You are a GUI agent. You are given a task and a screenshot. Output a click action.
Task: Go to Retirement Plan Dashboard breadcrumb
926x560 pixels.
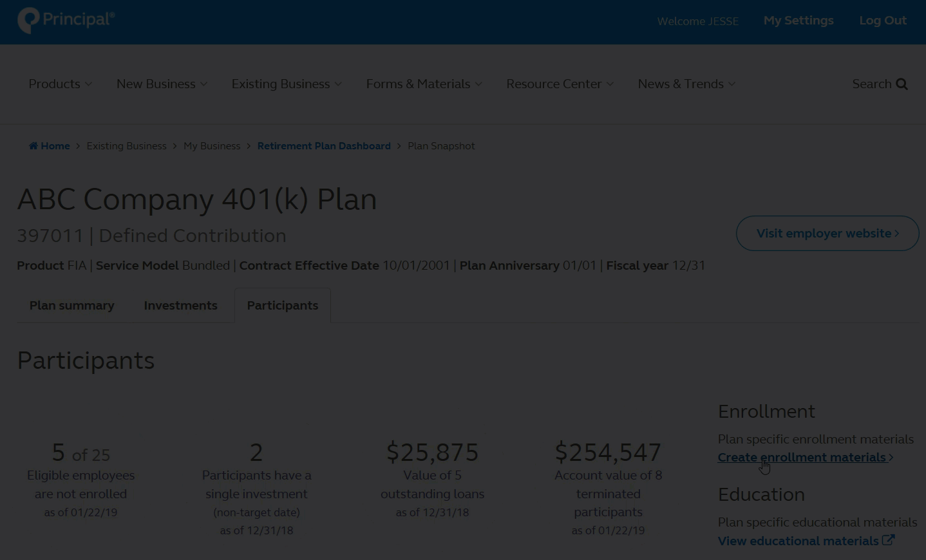(324, 146)
